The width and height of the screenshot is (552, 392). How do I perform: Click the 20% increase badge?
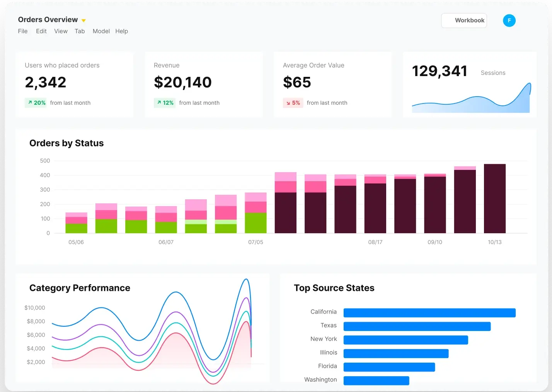36,103
